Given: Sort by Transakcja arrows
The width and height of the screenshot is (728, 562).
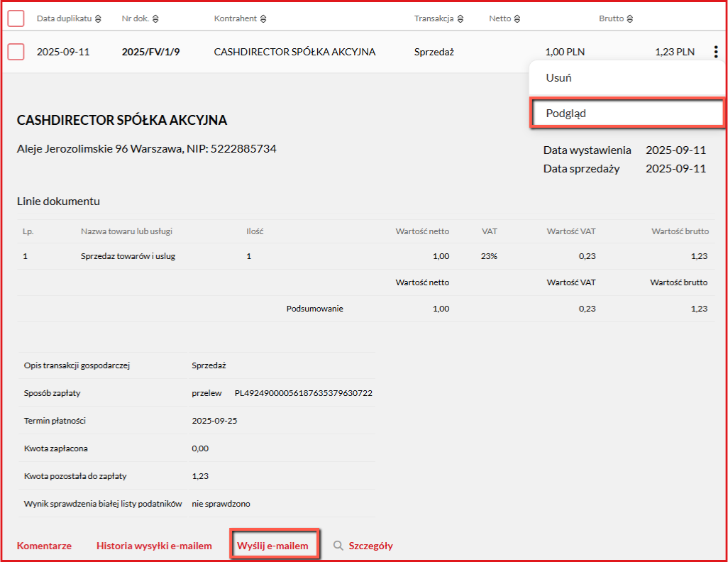Looking at the screenshot, I should point(460,18).
